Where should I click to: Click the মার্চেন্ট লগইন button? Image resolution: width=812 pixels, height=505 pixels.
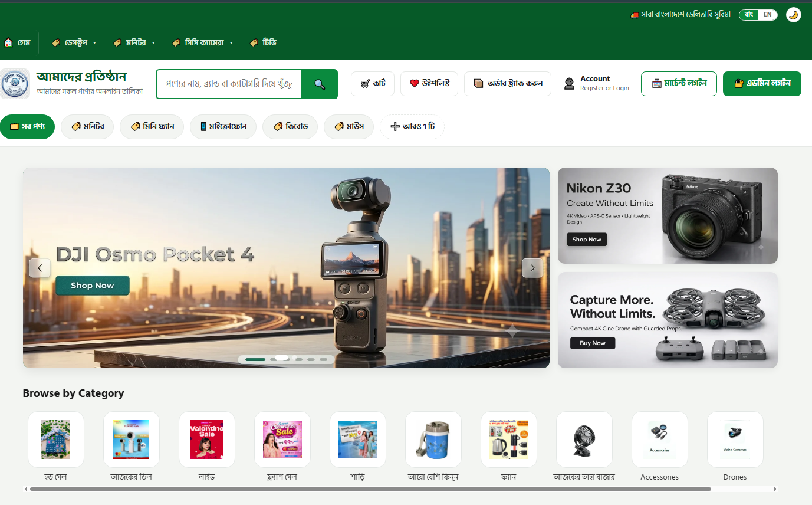(679, 84)
